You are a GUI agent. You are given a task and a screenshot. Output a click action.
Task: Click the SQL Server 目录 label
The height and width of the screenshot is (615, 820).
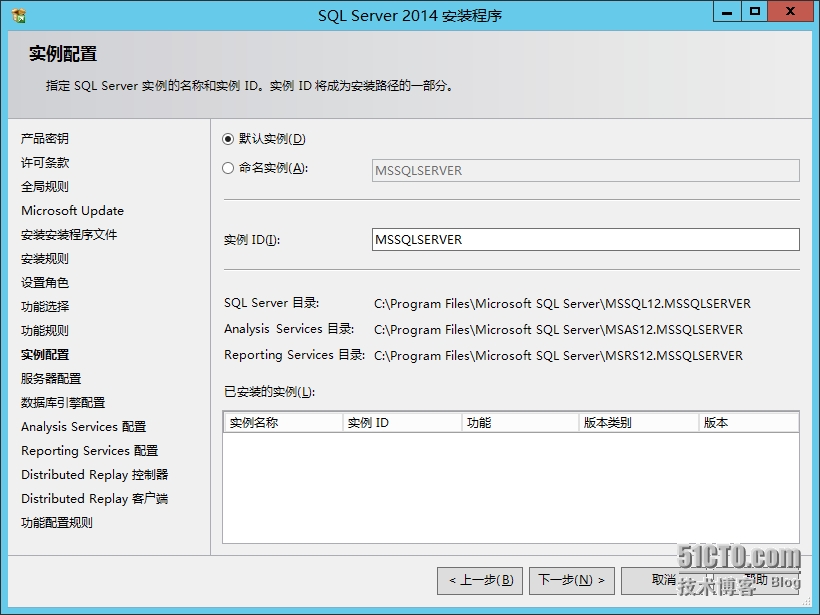[271, 303]
